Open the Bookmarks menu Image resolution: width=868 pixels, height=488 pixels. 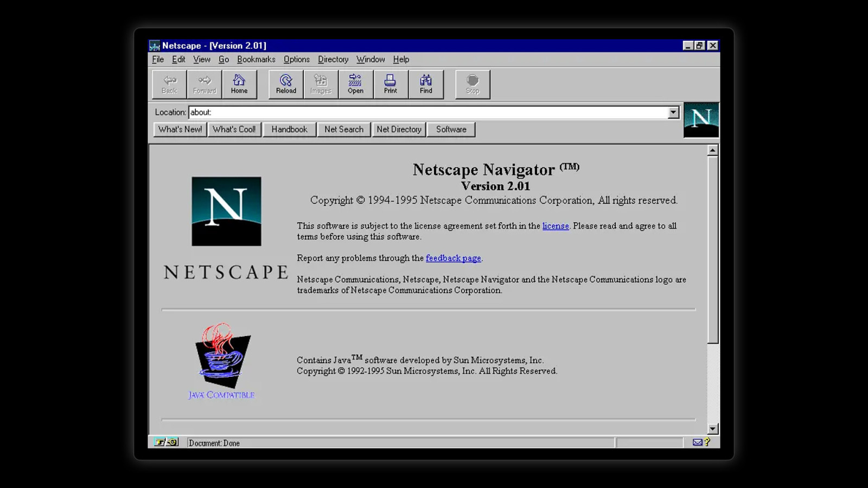(256, 60)
